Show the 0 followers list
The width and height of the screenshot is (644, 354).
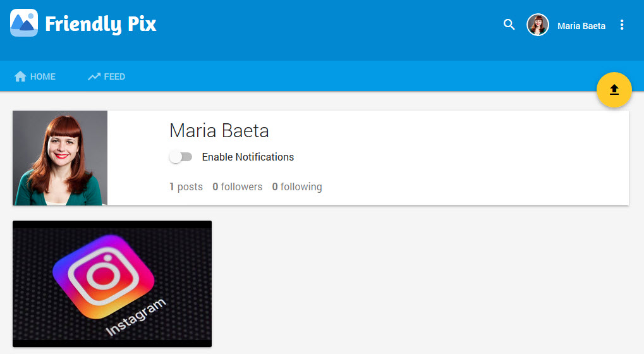tap(237, 186)
